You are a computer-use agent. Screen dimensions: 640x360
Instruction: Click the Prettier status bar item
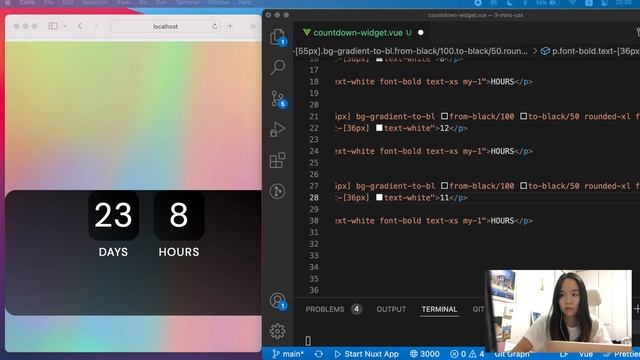click(x=621, y=354)
